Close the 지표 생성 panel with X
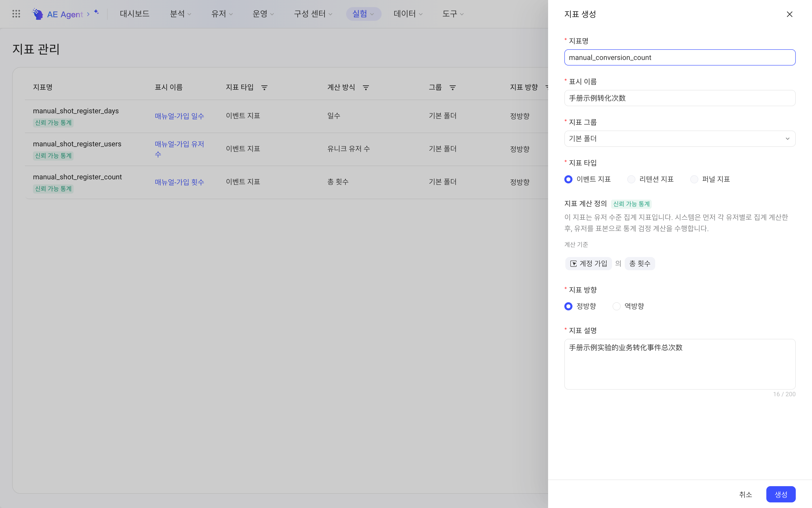Screen dimensions: 812x508 pos(789,14)
